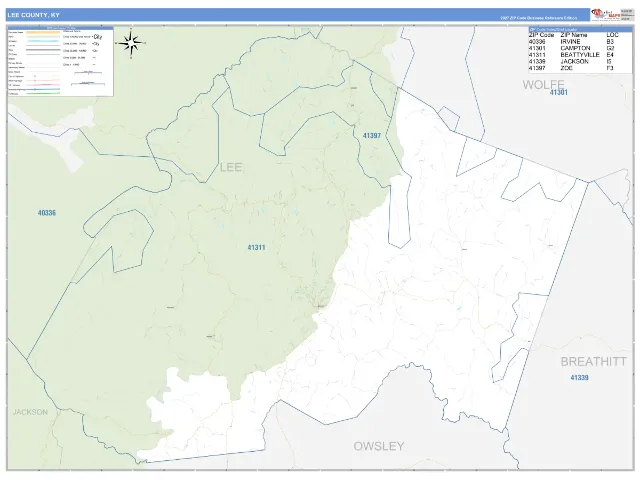Click the light blue line swatch in legend
The image size is (640, 480).
(x=43, y=41)
